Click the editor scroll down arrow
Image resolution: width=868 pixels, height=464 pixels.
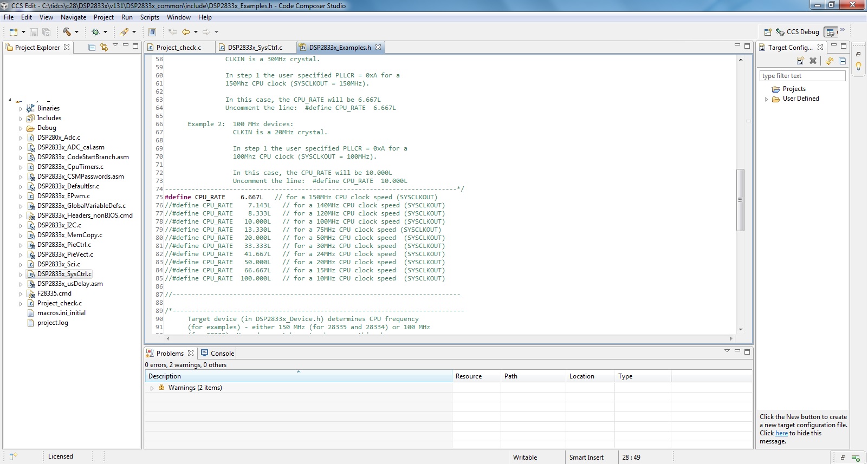[740, 329]
